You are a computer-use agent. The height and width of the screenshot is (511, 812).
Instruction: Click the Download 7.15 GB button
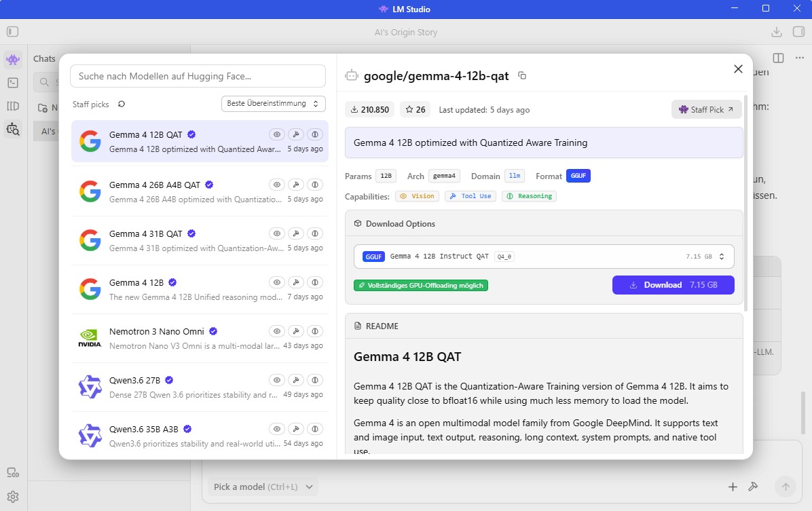coord(673,285)
